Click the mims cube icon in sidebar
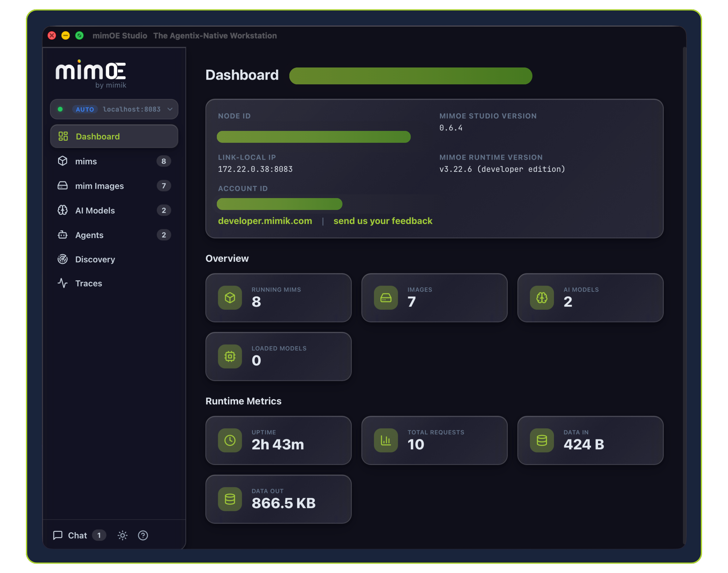The width and height of the screenshot is (728, 573). coord(63,161)
